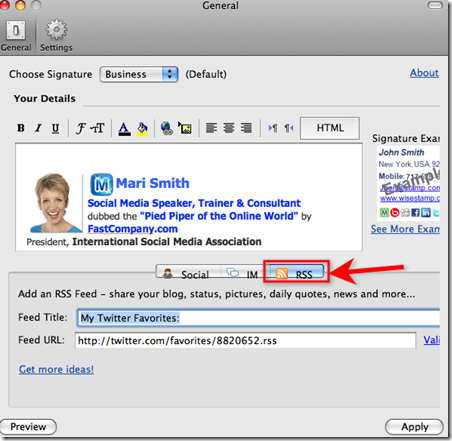This screenshot has width=452, height=441.
Task: Click the Apply button
Action: tap(414, 427)
